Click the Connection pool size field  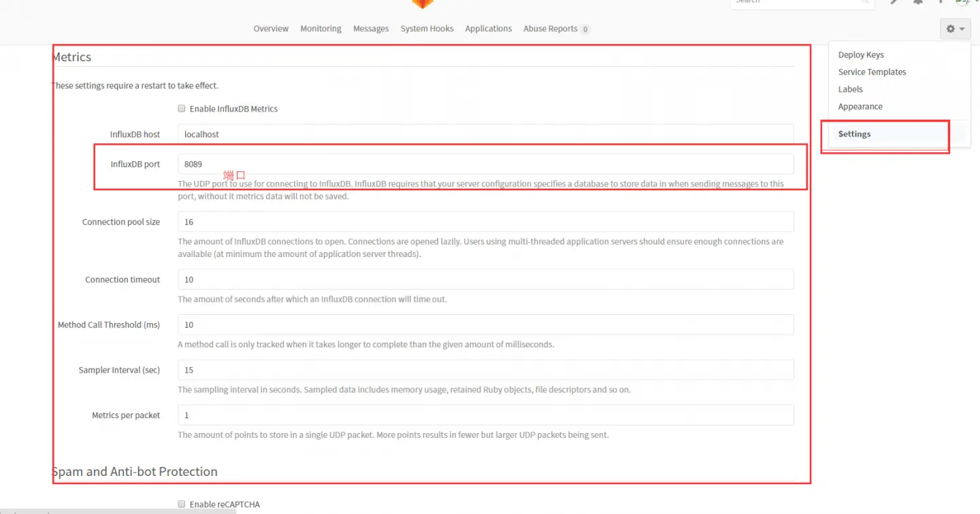tap(485, 222)
